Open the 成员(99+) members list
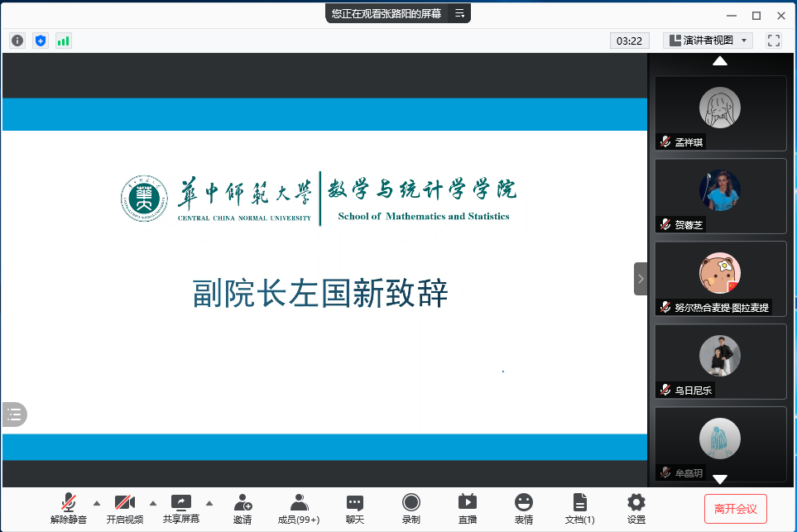Screen dimensions: 797x532 (299, 508)
